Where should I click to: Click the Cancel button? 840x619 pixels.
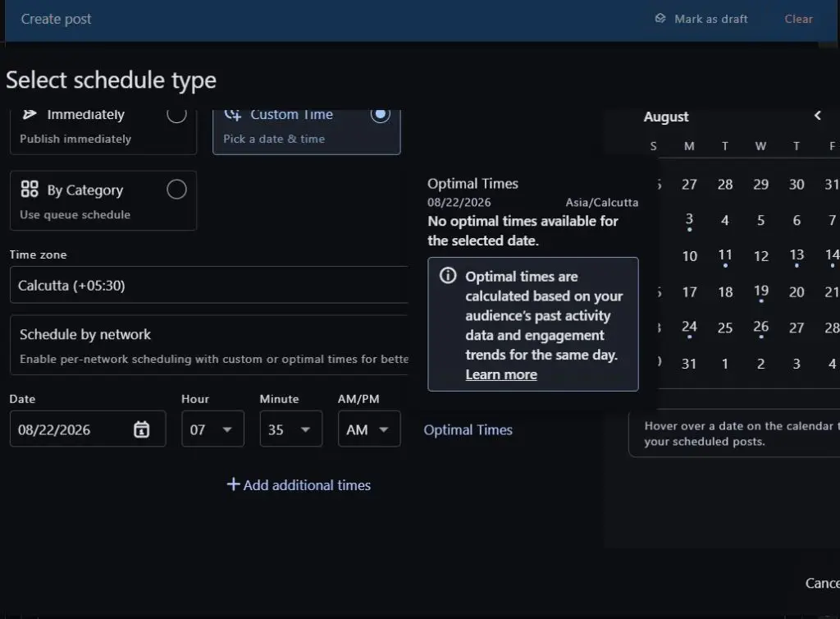tap(822, 583)
